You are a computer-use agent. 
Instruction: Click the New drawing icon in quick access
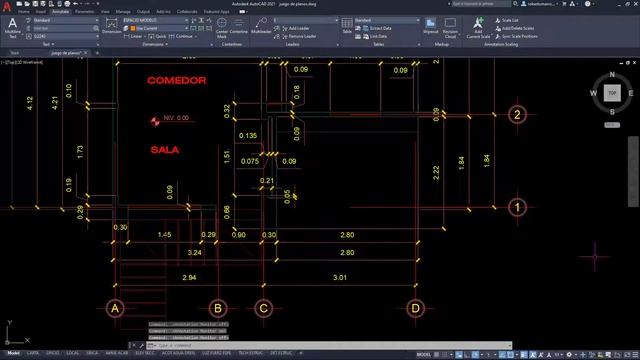[19, 4]
